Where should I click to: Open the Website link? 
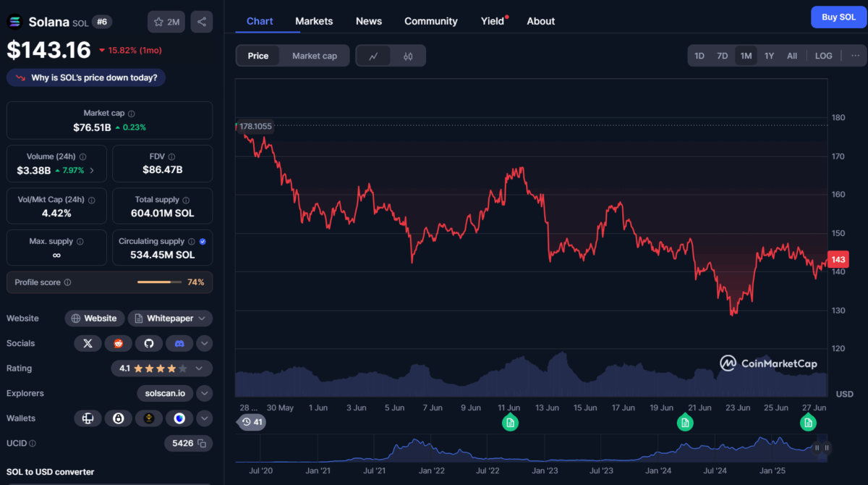tap(94, 319)
